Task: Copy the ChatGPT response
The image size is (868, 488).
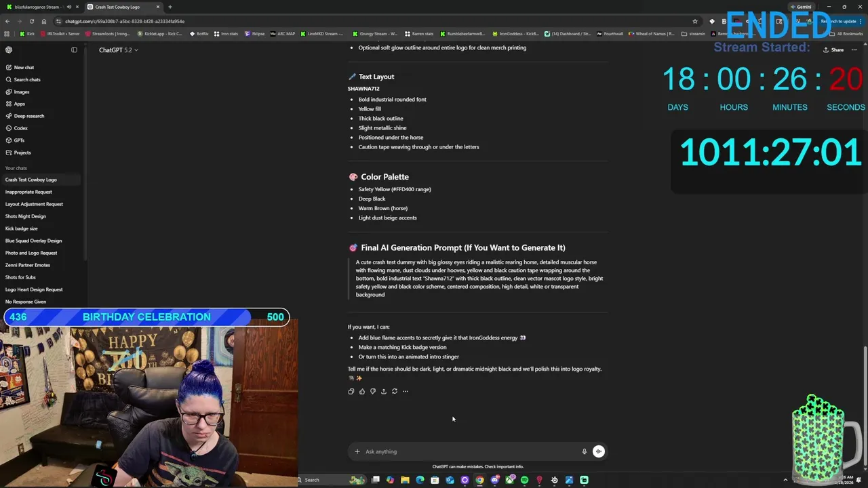Action: coord(351,391)
